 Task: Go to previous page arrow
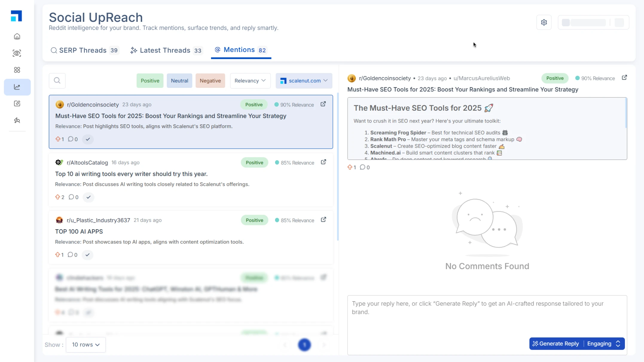[x=285, y=345]
